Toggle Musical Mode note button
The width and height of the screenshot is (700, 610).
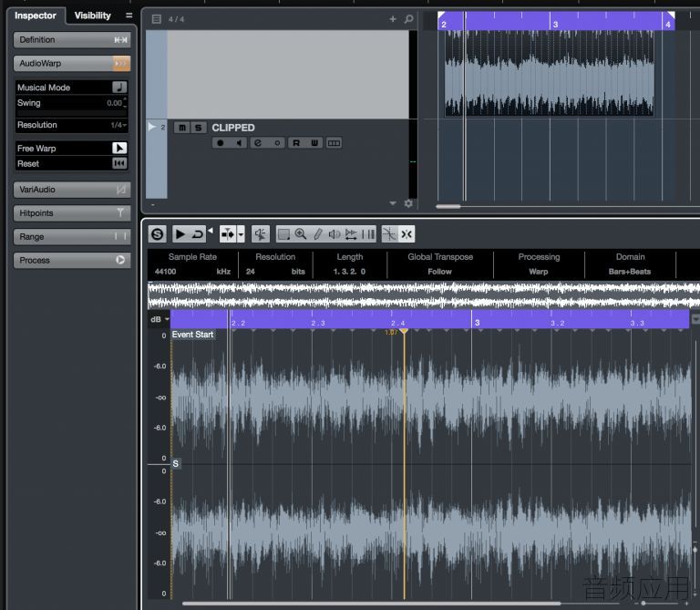coord(119,88)
